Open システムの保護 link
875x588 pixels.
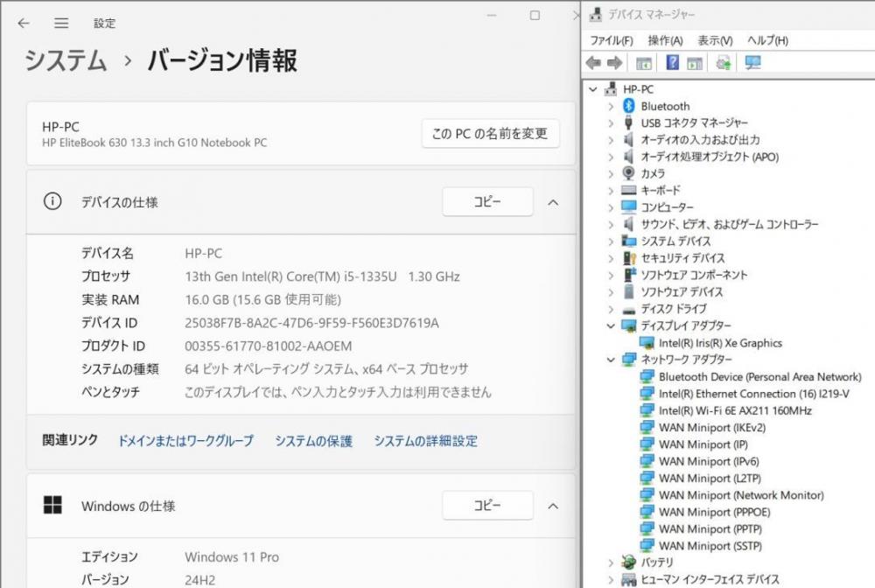pyautogui.click(x=313, y=441)
